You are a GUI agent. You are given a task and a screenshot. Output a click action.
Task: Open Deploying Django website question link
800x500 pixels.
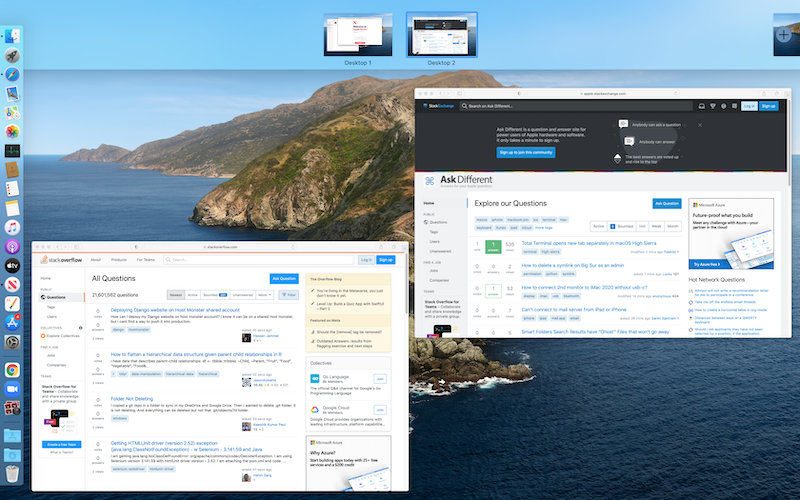point(175,310)
